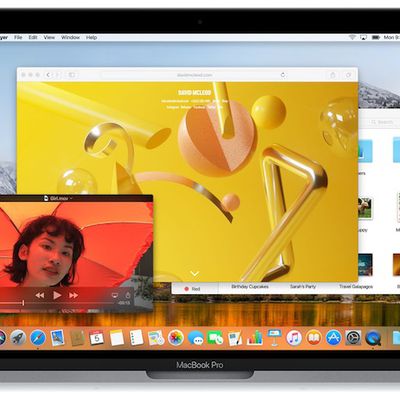The height and width of the screenshot is (400, 400).
Task: Go back in Safari history
Action: pos(48,75)
